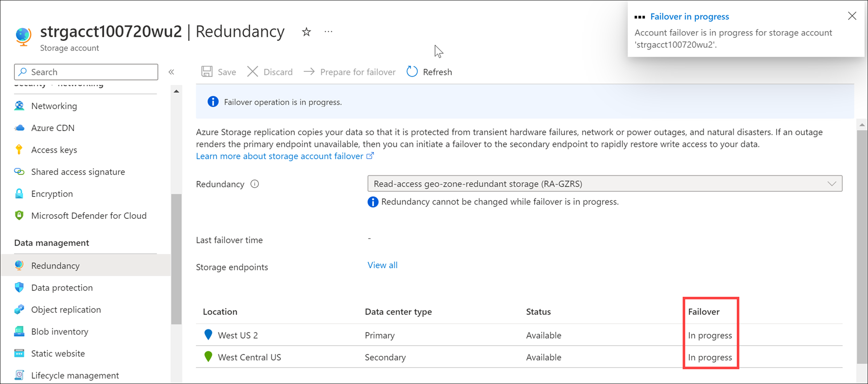Click the Failover column header
The image size is (868, 384).
(704, 312)
